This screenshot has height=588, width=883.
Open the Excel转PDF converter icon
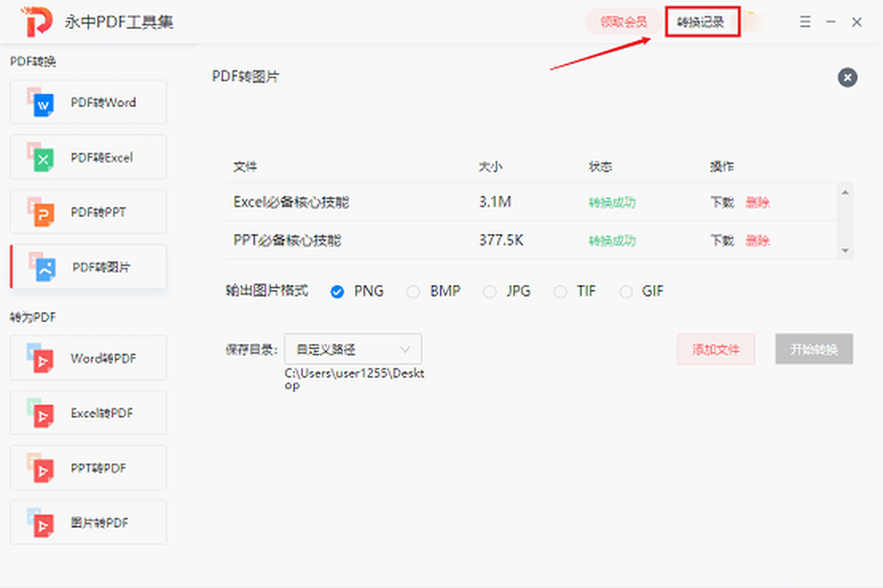click(41, 413)
